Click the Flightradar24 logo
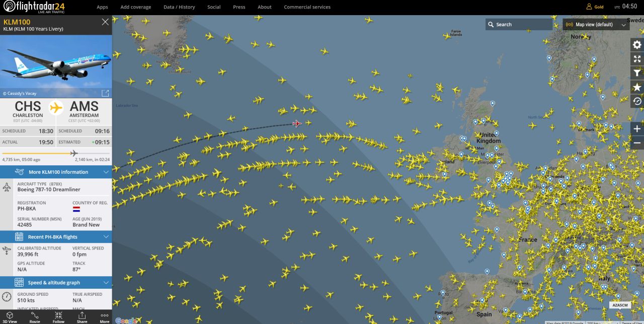The image size is (644, 324). click(x=34, y=7)
